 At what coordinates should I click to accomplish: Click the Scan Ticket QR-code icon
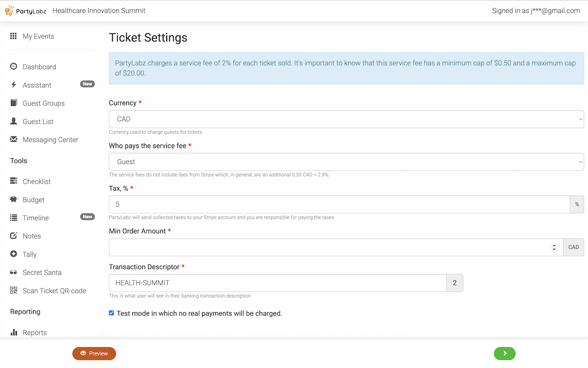tap(13, 291)
